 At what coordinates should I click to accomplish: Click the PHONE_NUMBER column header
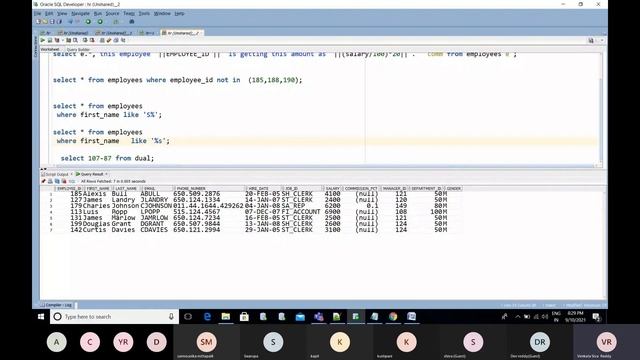209,189
